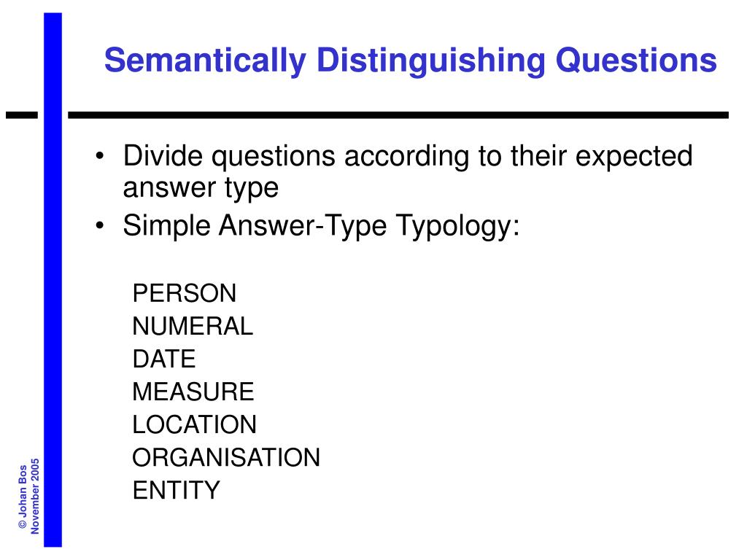Click the November 2005 date text
This screenshot has height=560, width=747.
35,496
